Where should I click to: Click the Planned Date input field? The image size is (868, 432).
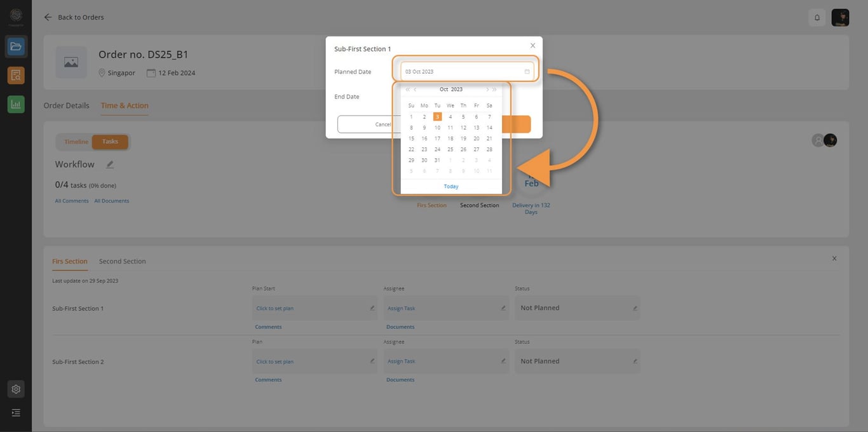tap(467, 72)
